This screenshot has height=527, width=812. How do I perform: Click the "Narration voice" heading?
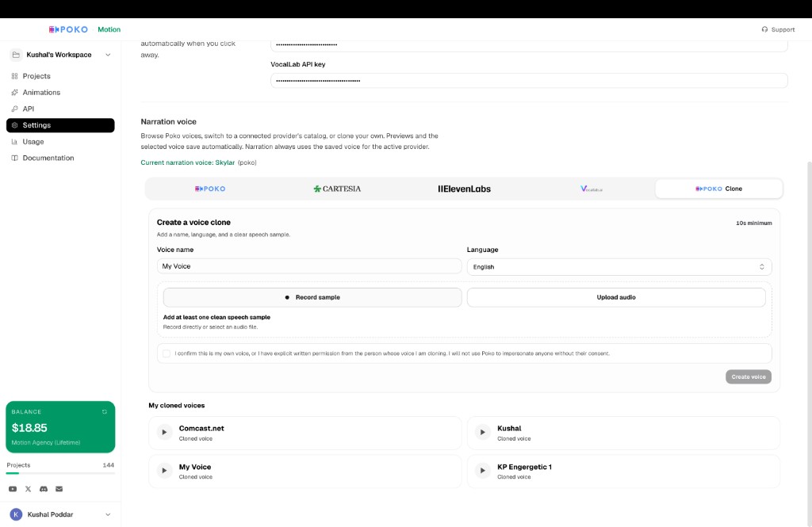click(168, 122)
